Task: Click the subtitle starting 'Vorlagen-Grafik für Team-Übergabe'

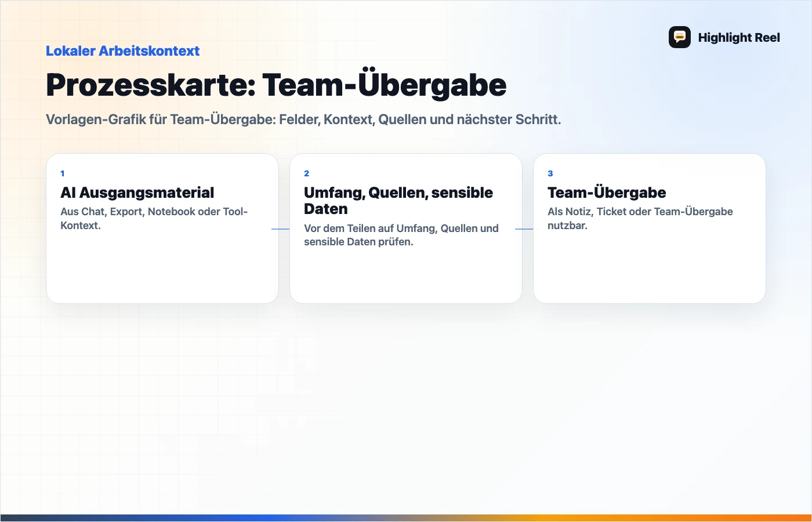Action: point(303,119)
